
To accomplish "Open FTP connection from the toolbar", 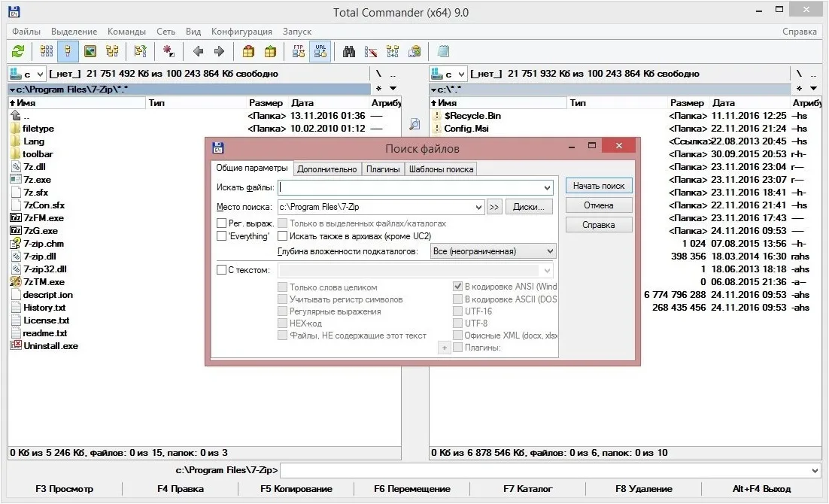I will 298,51.
